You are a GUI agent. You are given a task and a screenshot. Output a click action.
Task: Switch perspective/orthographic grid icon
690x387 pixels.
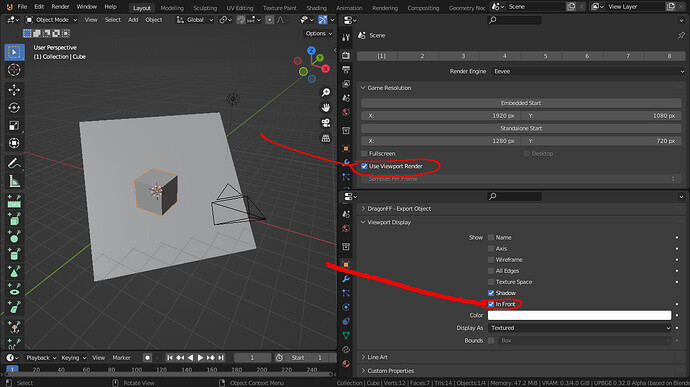[x=326, y=138]
